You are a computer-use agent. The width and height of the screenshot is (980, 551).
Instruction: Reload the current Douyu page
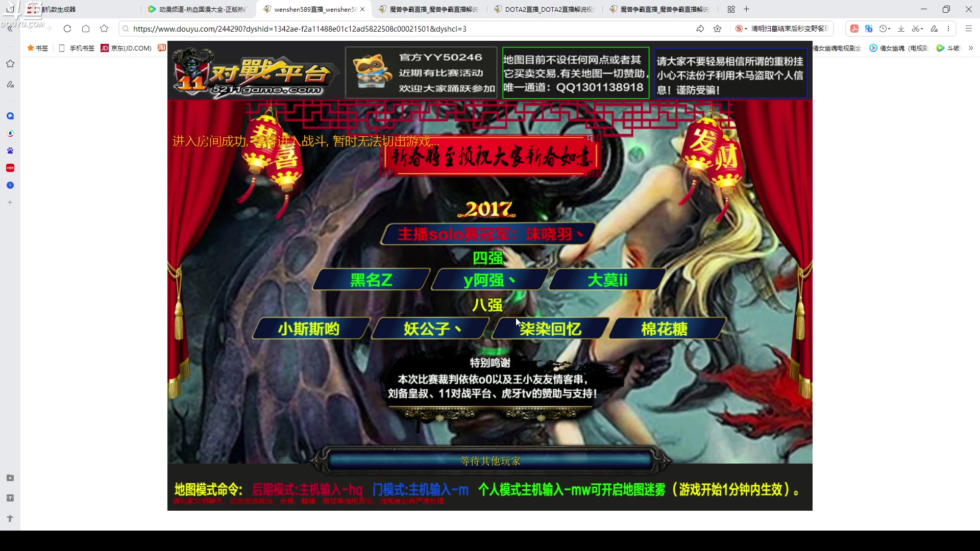click(67, 29)
